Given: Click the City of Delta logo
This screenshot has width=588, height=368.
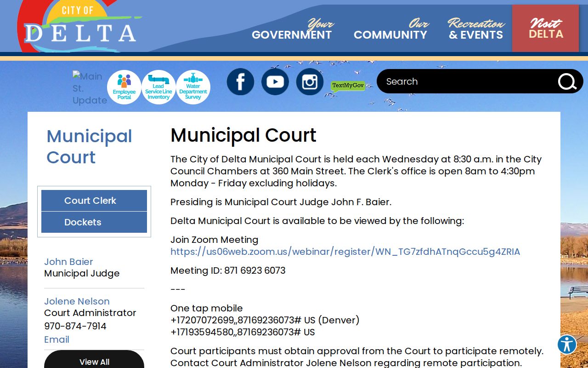Looking at the screenshot, I should [x=80, y=27].
